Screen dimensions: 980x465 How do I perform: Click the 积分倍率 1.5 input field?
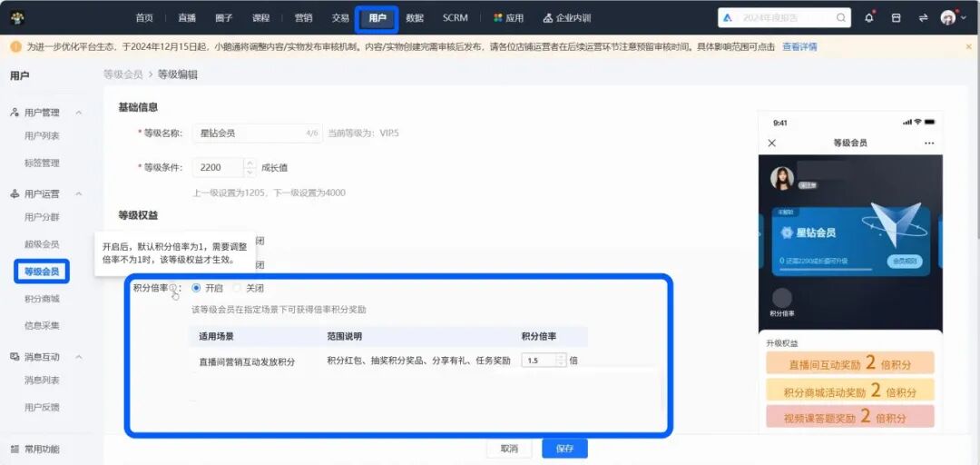538,361
